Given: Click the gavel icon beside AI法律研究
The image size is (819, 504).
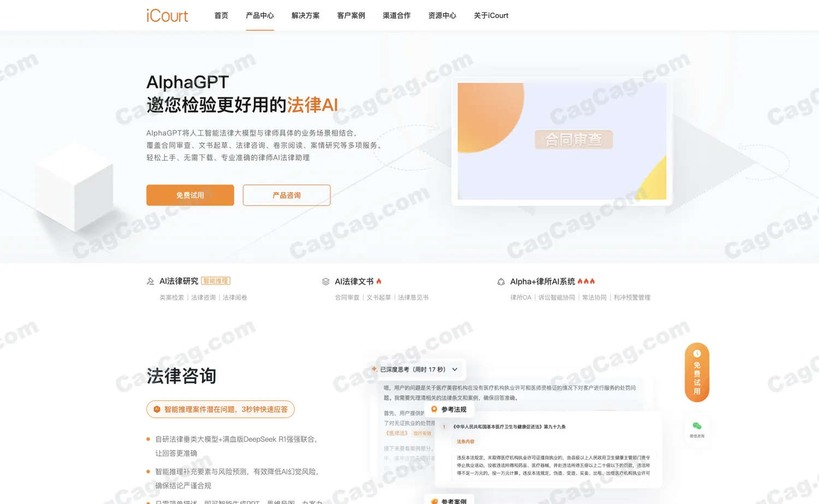Looking at the screenshot, I should click(150, 281).
